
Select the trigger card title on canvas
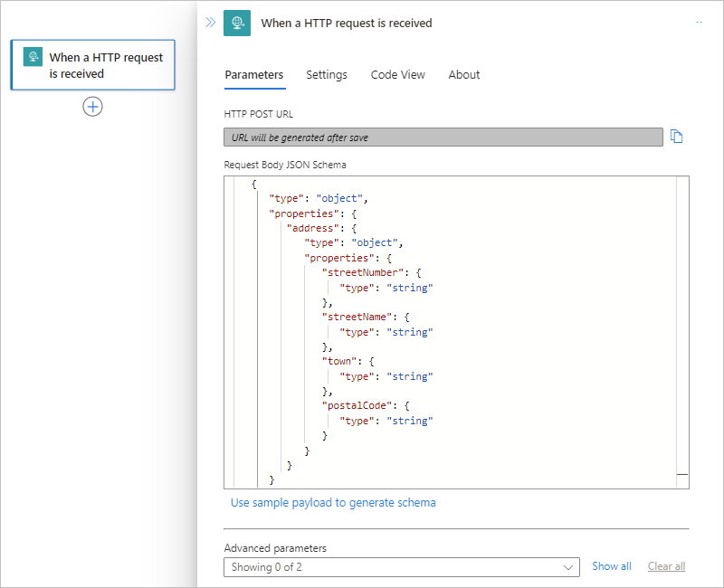[106, 65]
